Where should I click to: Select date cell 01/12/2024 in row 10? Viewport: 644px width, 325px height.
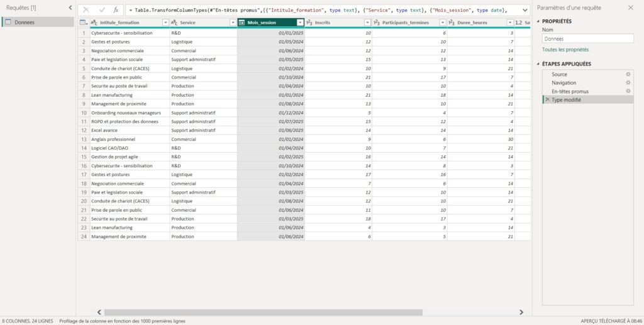(x=271, y=113)
